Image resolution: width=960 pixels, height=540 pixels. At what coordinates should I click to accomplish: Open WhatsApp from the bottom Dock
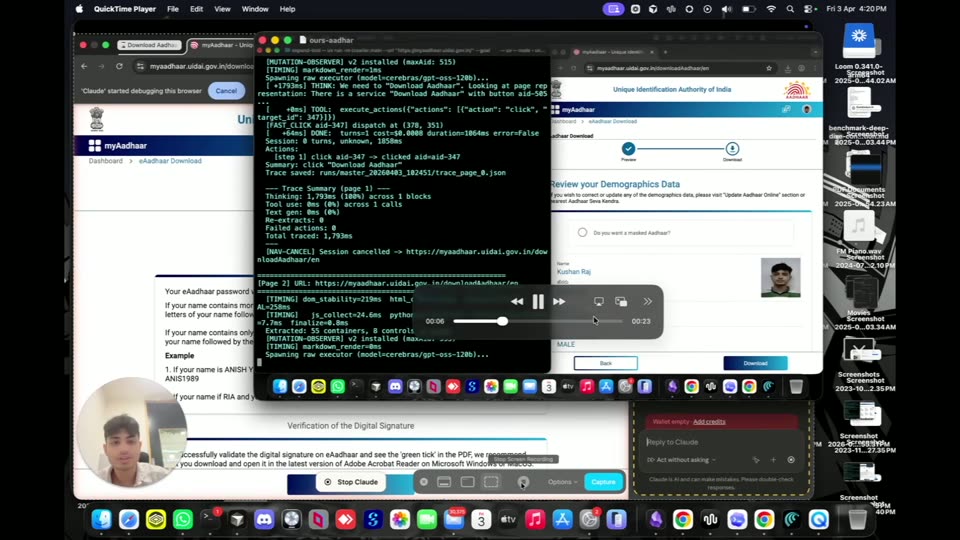182,519
